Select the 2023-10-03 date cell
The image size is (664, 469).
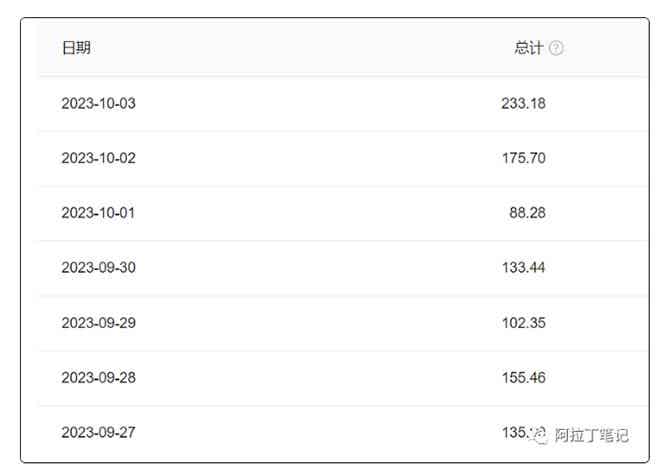pos(98,103)
